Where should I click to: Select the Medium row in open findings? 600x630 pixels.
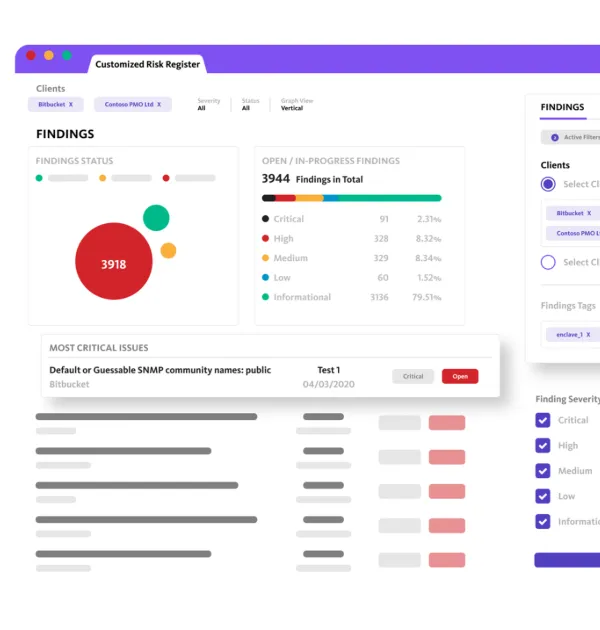pyautogui.click(x=352, y=258)
